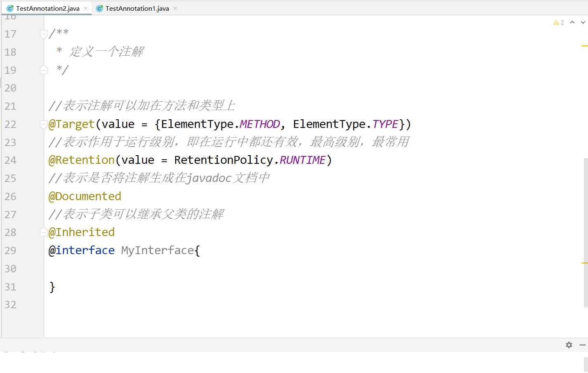
Task: Collapse the fold end marker at line 19
Action: tap(44, 69)
